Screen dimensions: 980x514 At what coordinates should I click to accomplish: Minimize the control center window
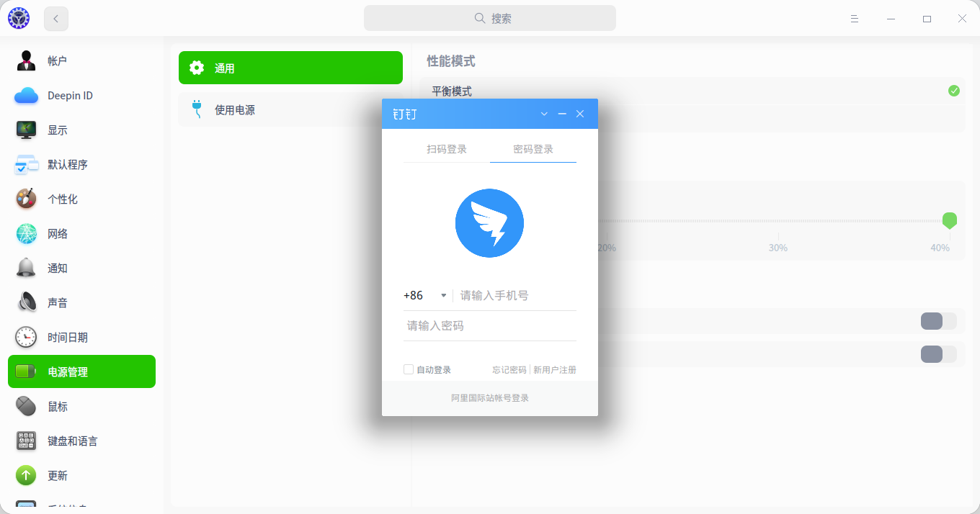coord(891,19)
